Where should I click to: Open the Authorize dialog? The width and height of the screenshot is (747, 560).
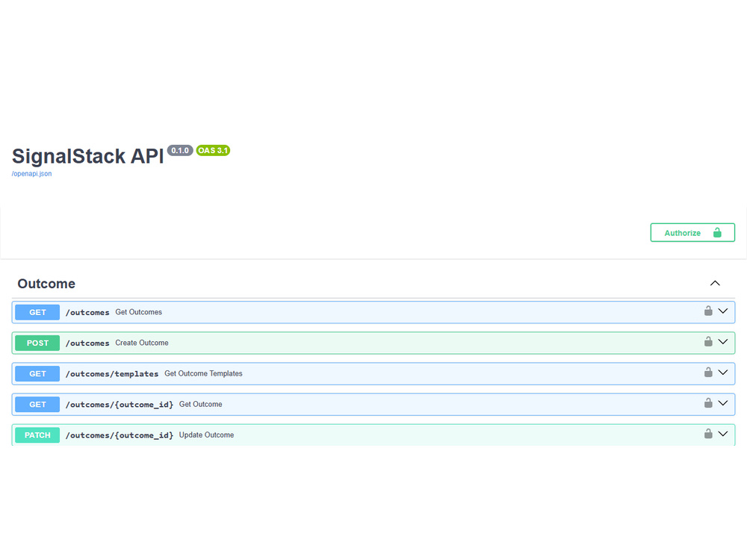(x=692, y=233)
